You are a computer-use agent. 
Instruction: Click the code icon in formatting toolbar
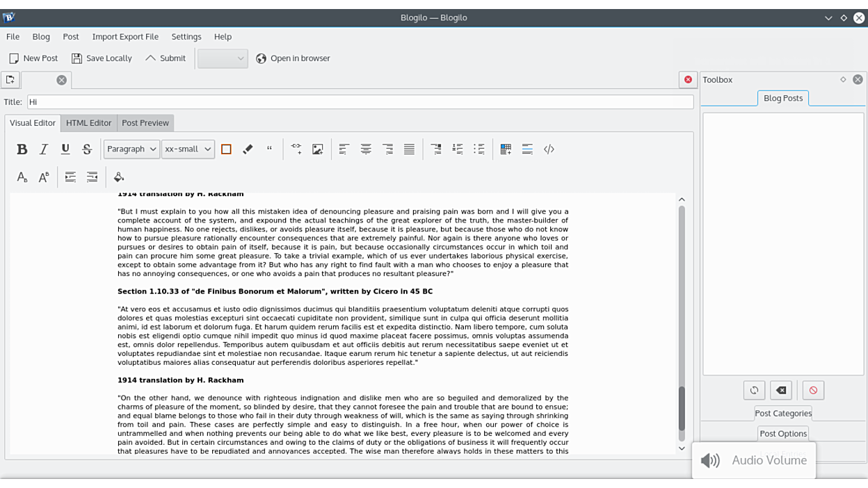point(549,149)
